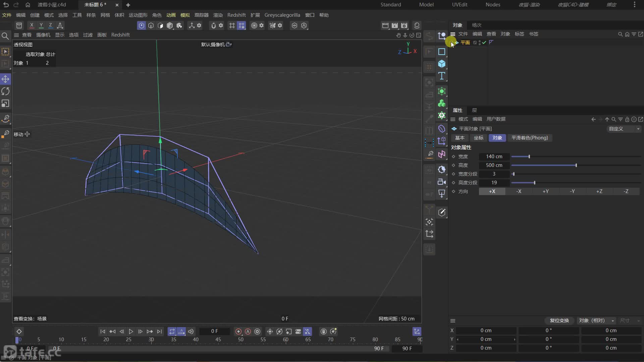Viewport: 644px width, 362px height.
Task: Click the record active objects button
Action: pos(238,331)
